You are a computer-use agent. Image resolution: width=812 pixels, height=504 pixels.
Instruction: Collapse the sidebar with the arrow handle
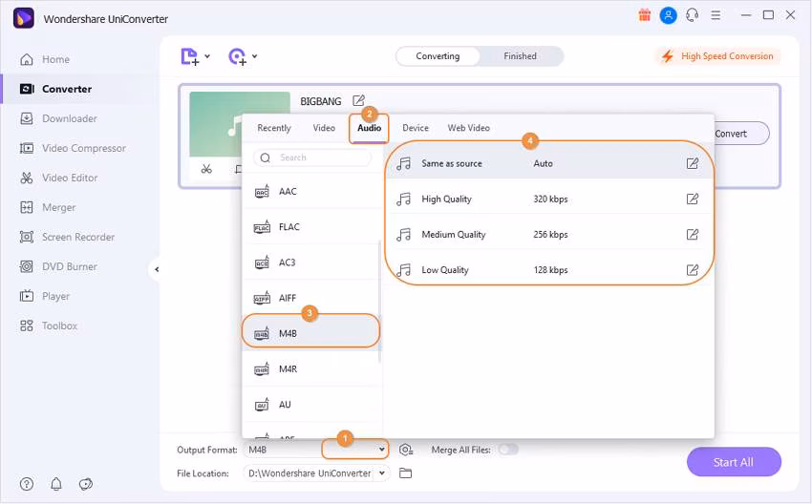click(157, 269)
